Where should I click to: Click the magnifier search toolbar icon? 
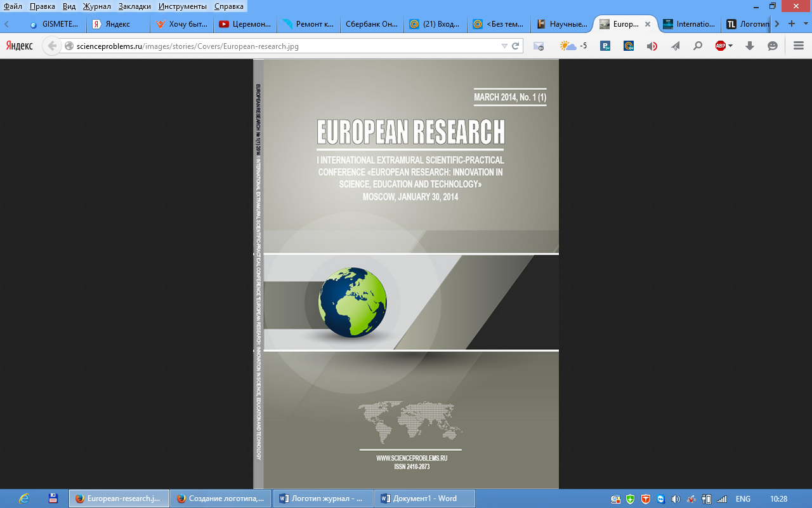click(698, 46)
